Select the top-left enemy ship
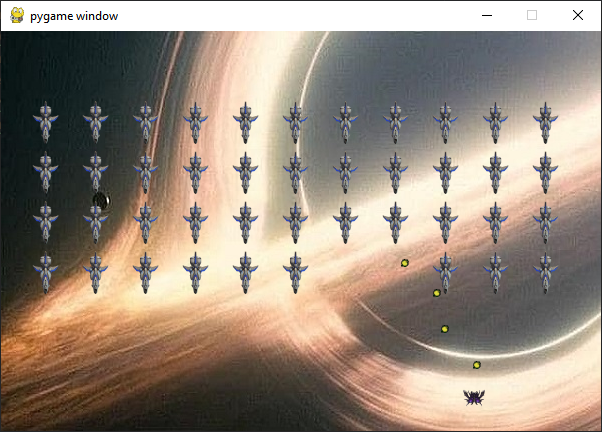This screenshot has height=432, width=602. click(x=46, y=122)
